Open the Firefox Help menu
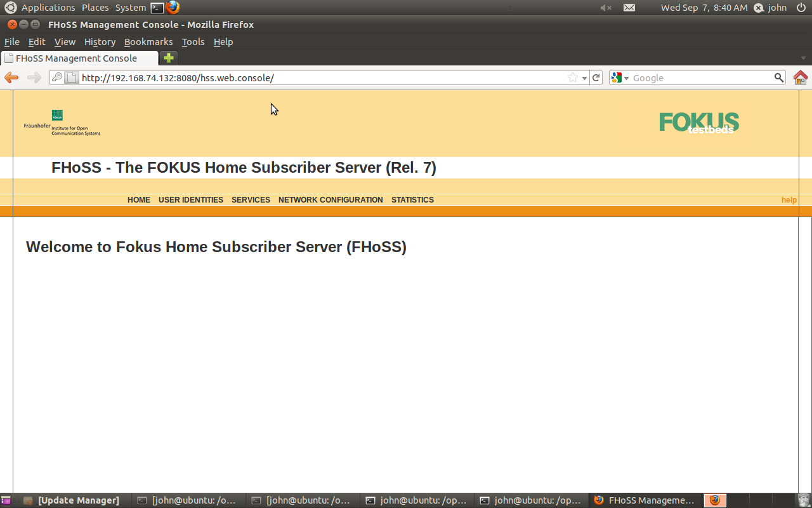This screenshot has height=508, width=812. [223, 42]
